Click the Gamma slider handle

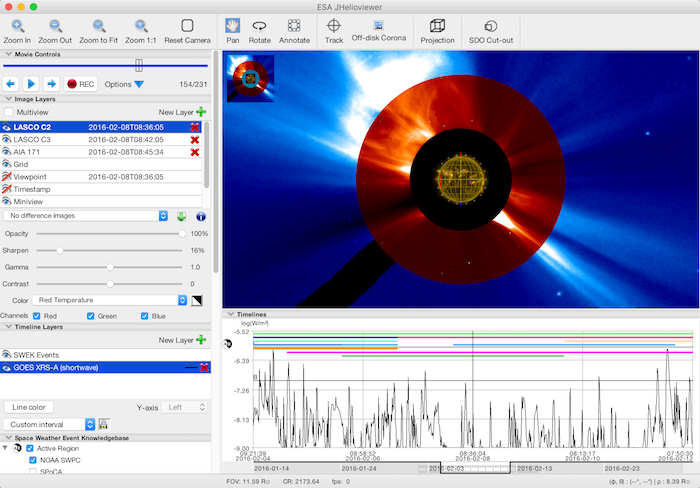[110, 267]
